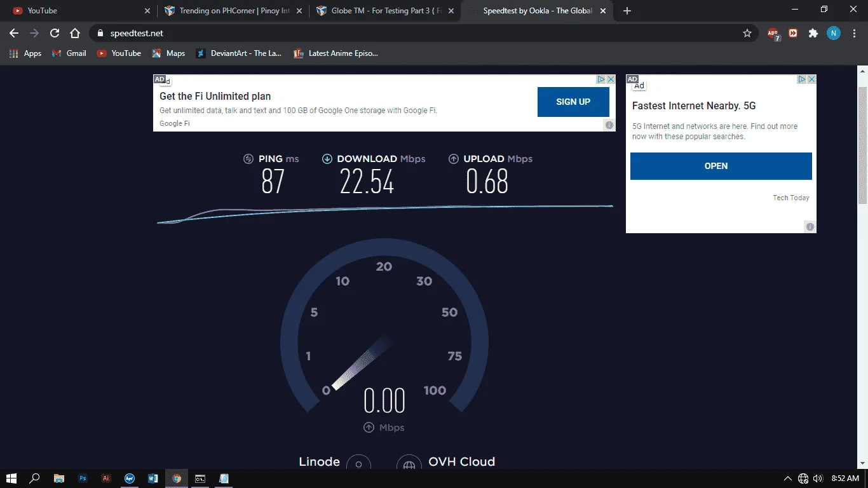This screenshot has width=868, height=488.
Task: Click the AdChoices icon on Google Fi ad
Action: click(x=600, y=79)
